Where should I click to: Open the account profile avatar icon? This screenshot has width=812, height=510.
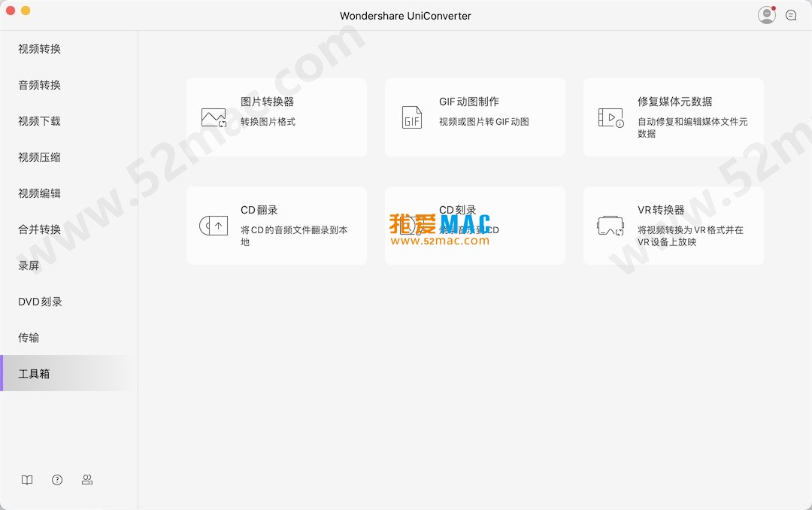[766, 15]
